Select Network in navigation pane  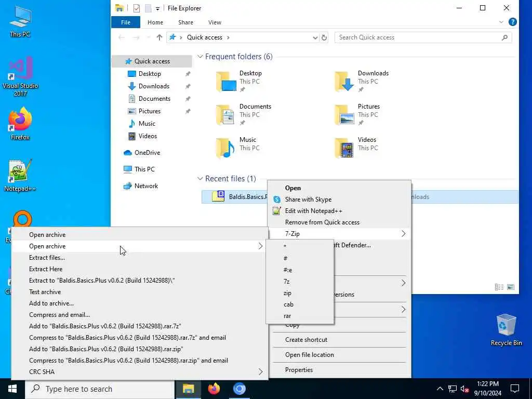click(141, 186)
